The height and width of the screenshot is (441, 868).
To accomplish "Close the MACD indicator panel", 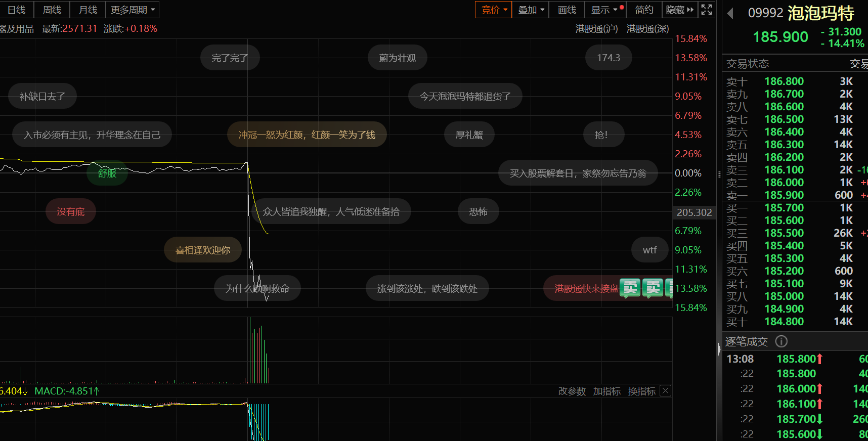I will click(666, 391).
